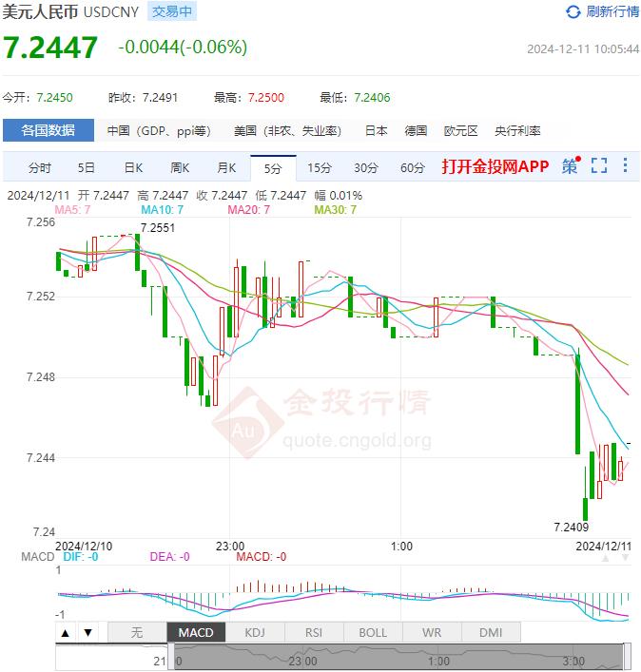Select the 15分 interval tab
This screenshot has width=641, height=672.
point(319,167)
